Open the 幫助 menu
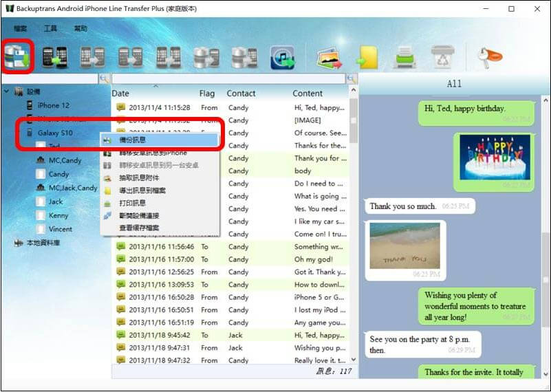 point(80,28)
